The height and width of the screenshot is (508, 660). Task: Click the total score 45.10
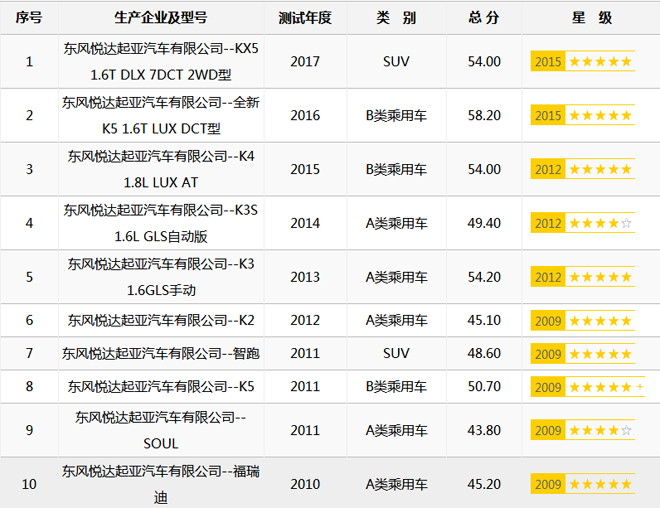484,320
